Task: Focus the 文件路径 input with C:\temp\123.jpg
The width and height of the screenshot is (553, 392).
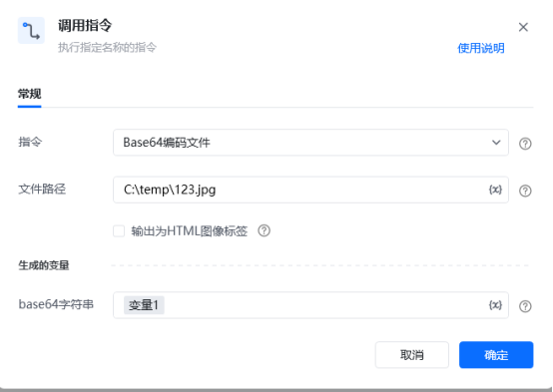Action: pos(310,190)
